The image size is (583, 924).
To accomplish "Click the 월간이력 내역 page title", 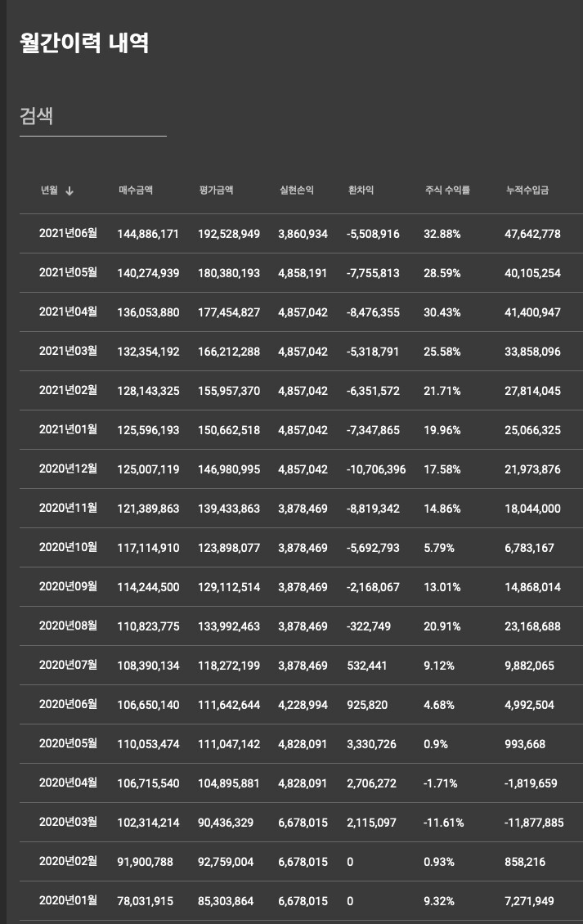I will pyautogui.click(x=84, y=43).
